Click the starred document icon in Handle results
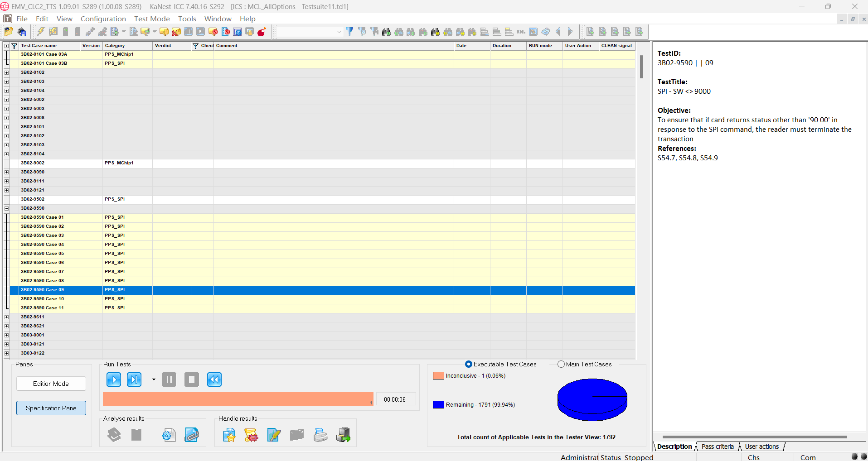868x461 pixels. [229, 435]
